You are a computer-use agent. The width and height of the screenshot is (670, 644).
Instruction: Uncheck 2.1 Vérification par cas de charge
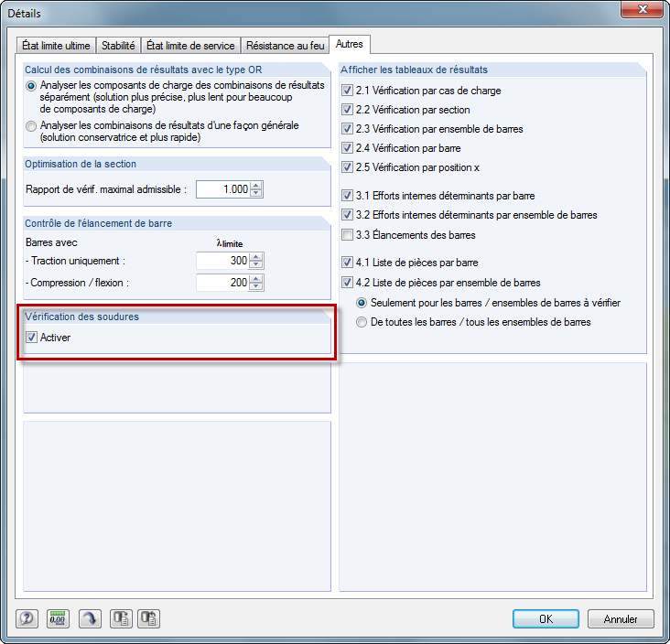(x=347, y=91)
